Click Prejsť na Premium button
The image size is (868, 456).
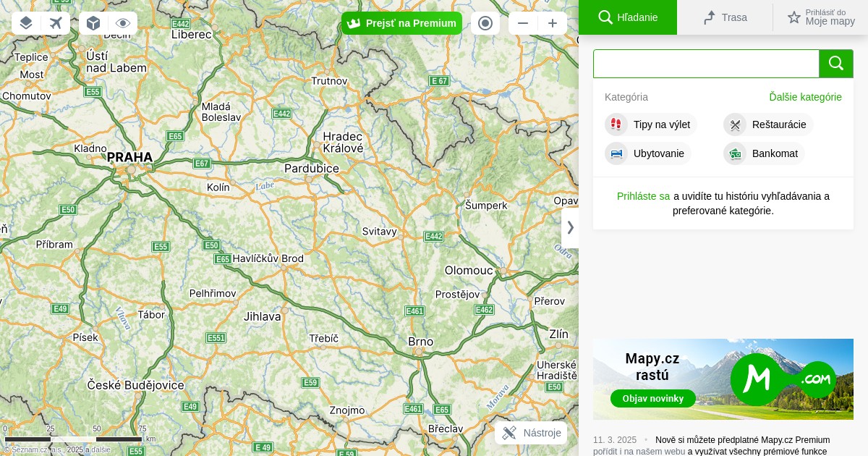point(401,23)
